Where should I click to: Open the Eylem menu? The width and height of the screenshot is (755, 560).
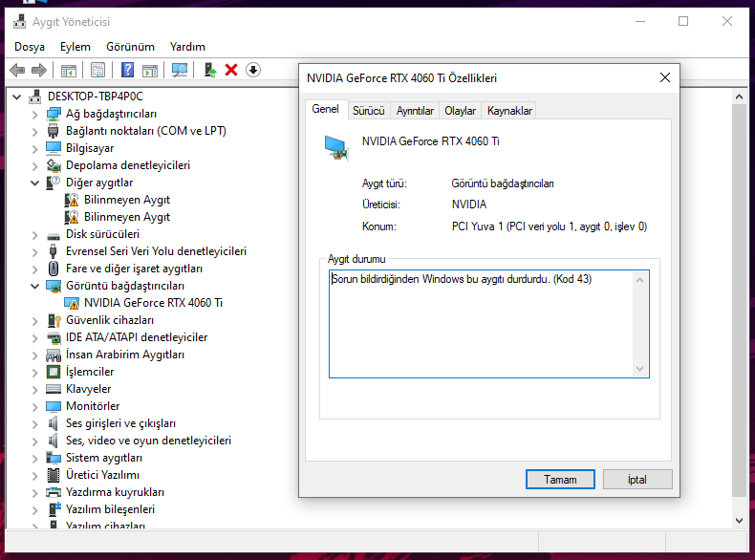tap(75, 47)
